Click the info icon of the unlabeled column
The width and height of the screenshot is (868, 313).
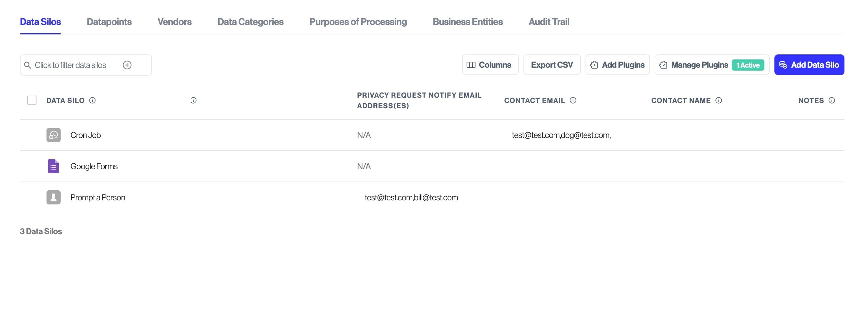(x=193, y=100)
